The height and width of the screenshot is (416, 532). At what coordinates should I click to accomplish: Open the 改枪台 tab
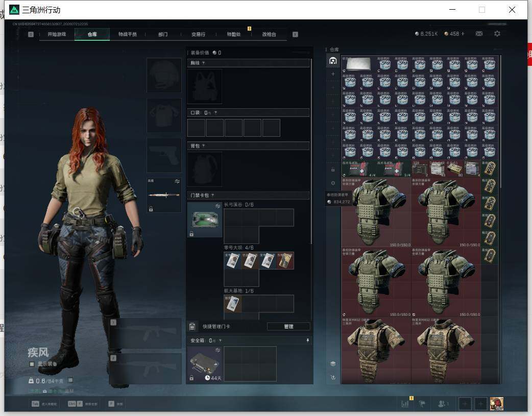coord(269,34)
